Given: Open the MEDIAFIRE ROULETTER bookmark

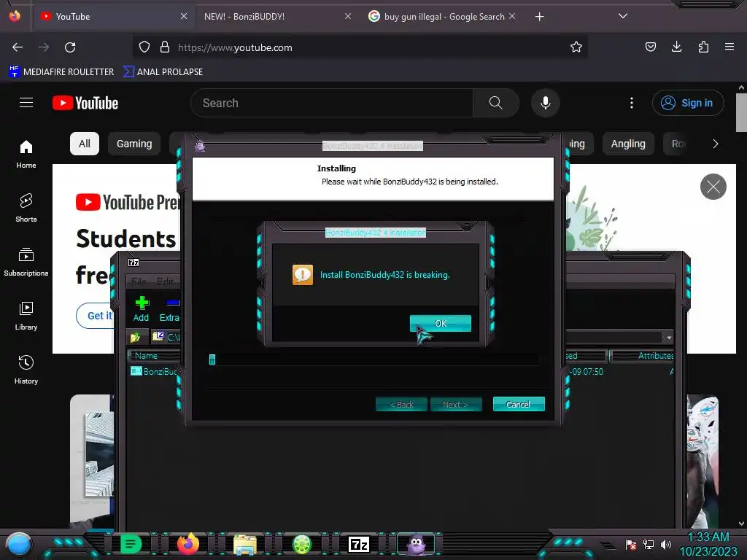Looking at the screenshot, I should pyautogui.click(x=61, y=72).
